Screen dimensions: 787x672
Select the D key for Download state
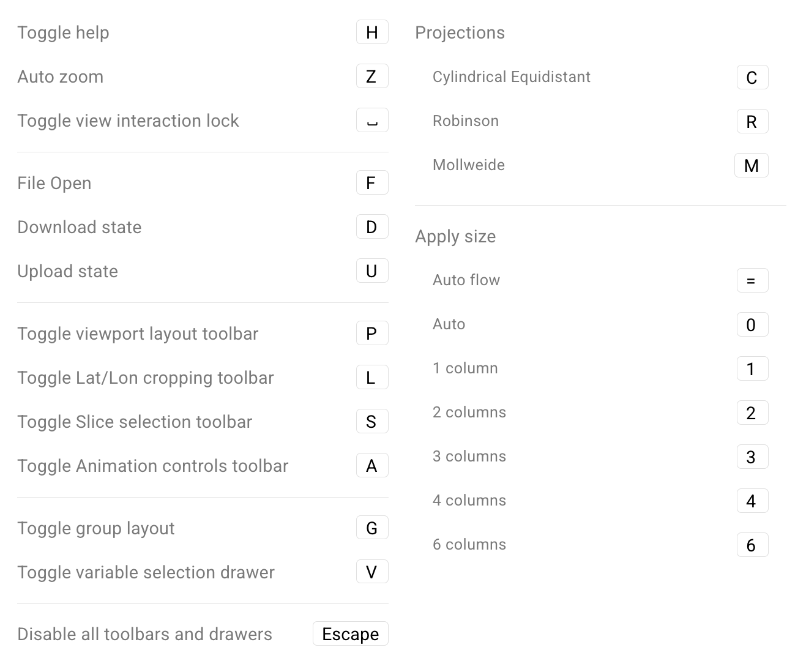tap(372, 226)
